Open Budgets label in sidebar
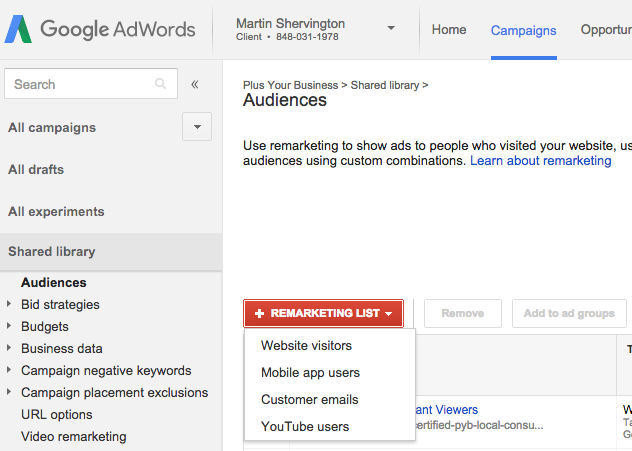The width and height of the screenshot is (632, 451). [x=45, y=326]
